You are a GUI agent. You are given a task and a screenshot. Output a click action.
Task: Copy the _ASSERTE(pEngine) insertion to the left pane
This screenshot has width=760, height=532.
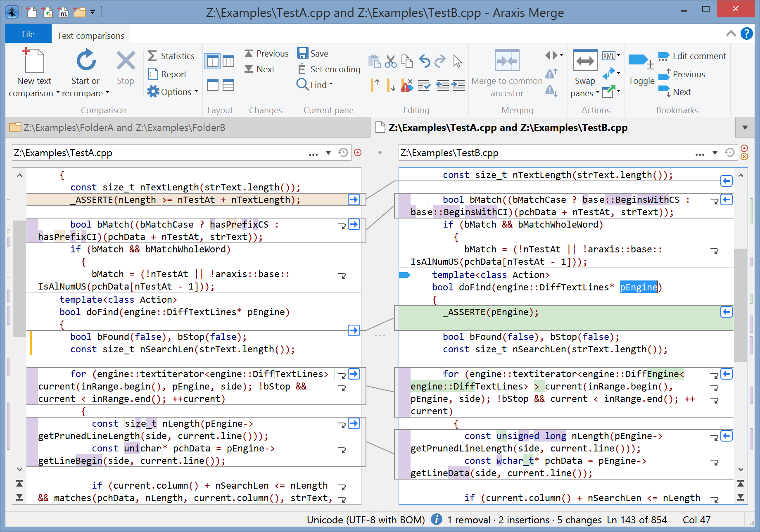(727, 312)
